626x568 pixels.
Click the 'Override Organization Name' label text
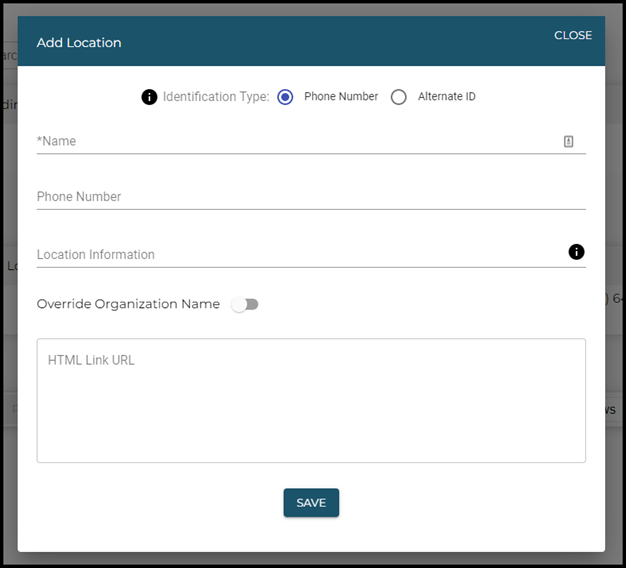pos(128,304)
